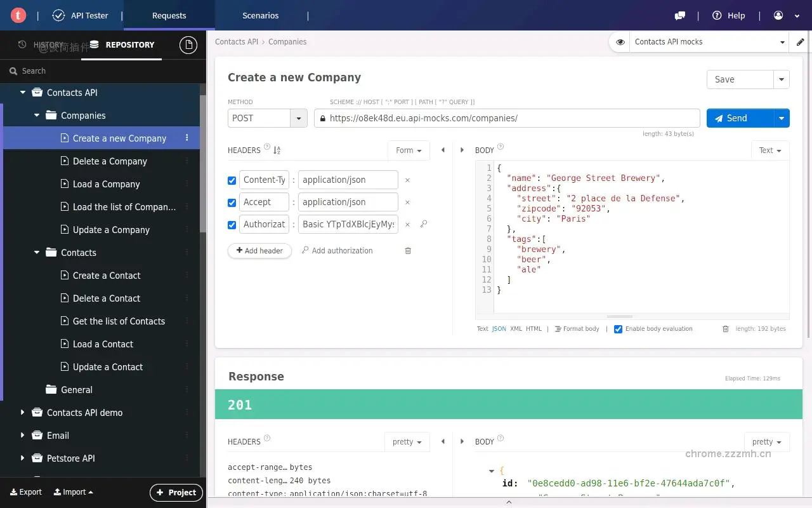Click the request URL input field
812x508 pixels.
pyautogui.click(x=506, y=118)
